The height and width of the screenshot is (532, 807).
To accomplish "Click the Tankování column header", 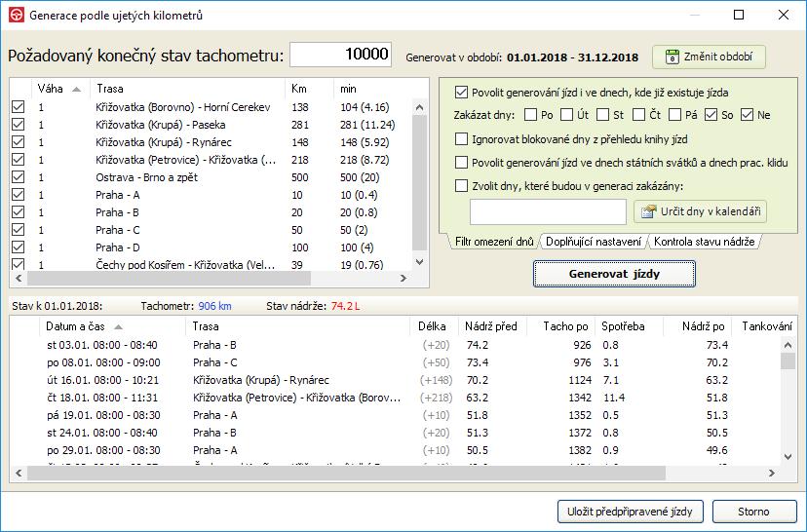I will [767, 326].
